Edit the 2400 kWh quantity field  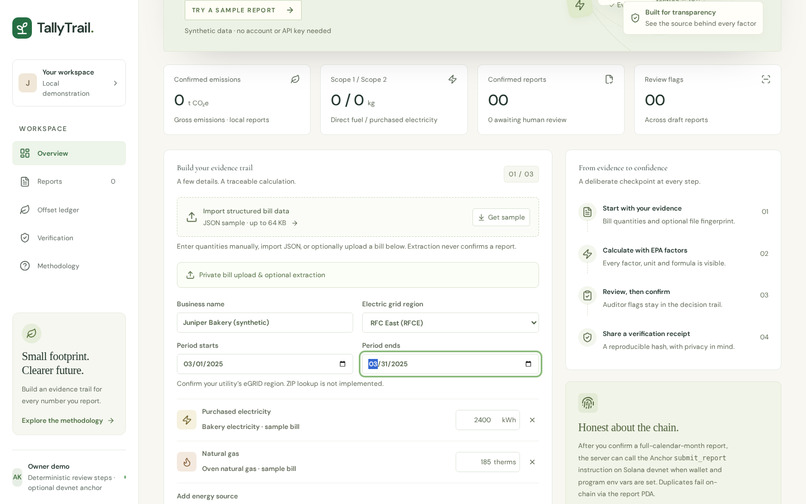(x=487, y=420)
